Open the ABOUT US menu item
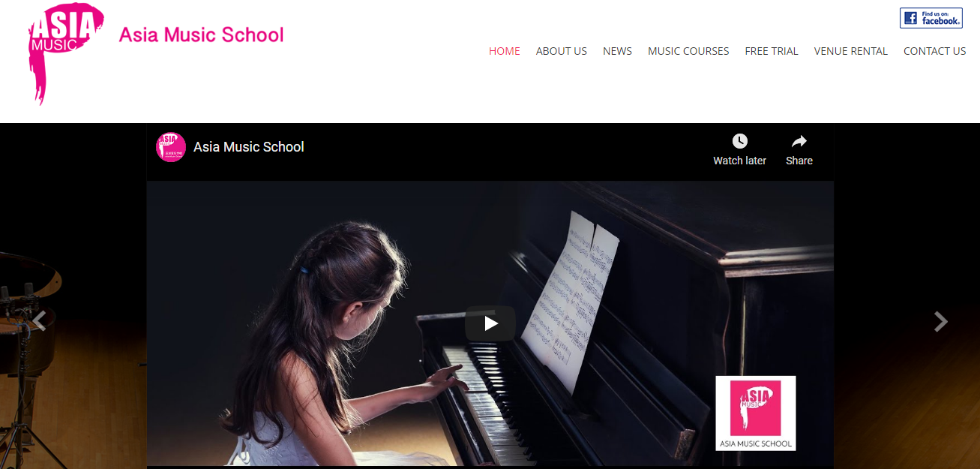Image resolution: width=980 pixels, height=469 pixels. 562,51
